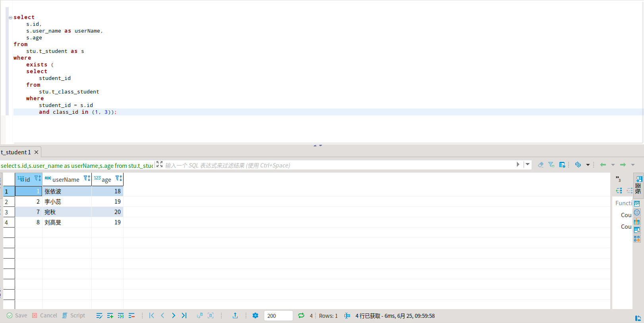
Task: Add function in the side panel
Action: tap(619, 191)
